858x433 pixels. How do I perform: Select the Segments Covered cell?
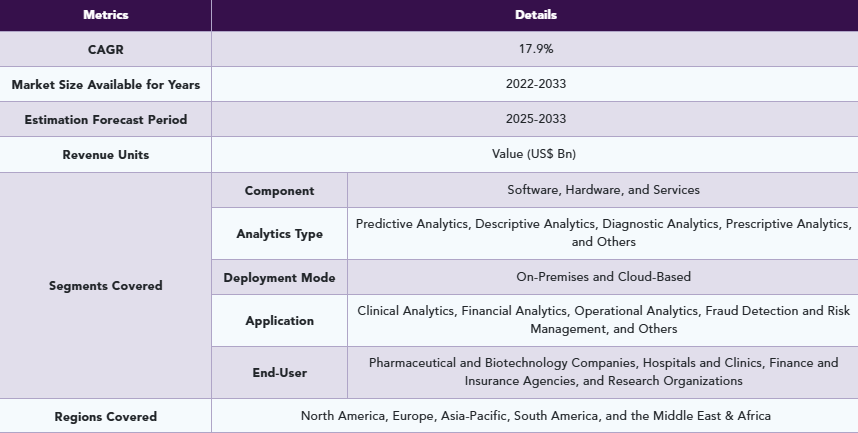coord(105,286)
